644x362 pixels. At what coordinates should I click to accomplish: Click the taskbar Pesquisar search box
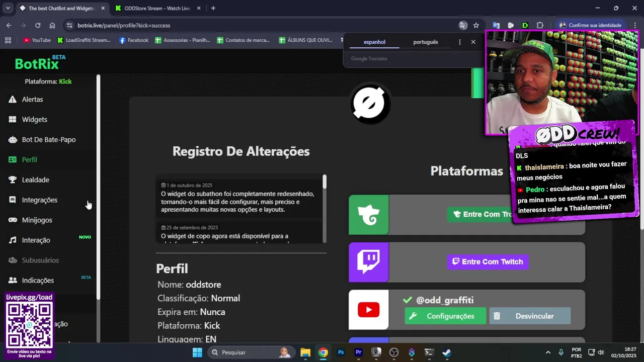252,352
